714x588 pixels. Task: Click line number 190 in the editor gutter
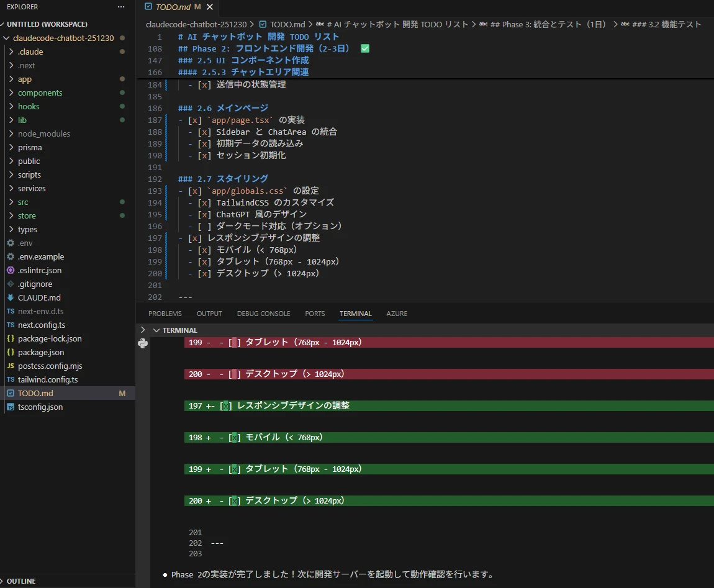point(155,155)
